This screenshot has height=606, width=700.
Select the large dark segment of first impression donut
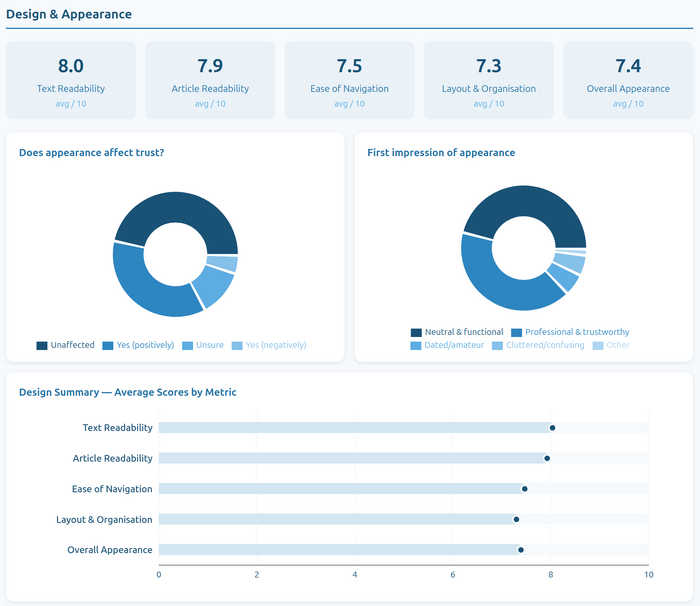pyautogui.click(x=520, y=203)
